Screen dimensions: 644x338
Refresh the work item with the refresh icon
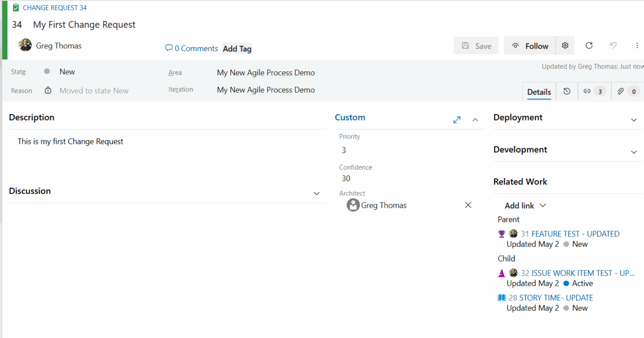(589, 45)
